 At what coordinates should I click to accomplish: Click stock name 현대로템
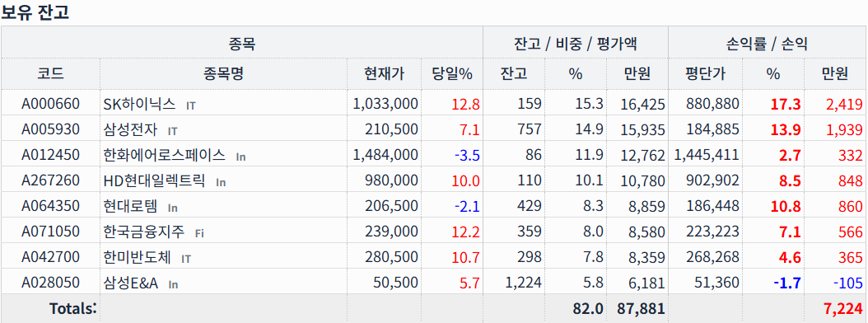(131, 205)
